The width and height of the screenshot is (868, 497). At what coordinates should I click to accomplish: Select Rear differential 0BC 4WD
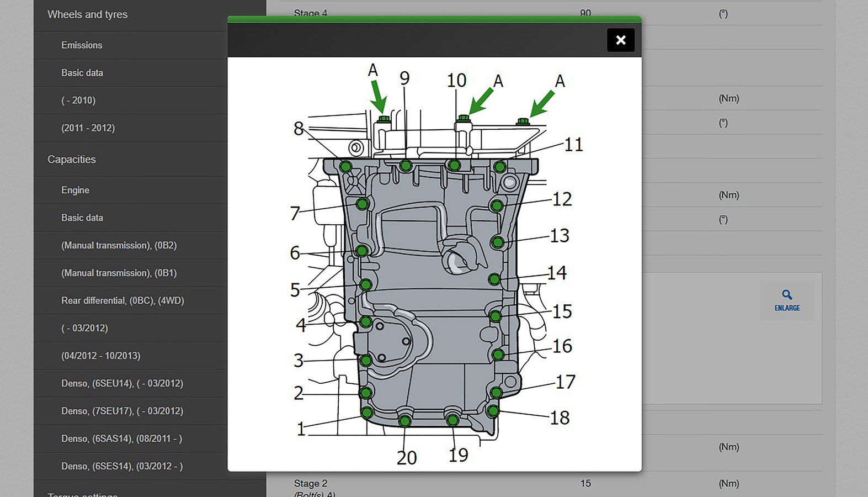point(123,300)
